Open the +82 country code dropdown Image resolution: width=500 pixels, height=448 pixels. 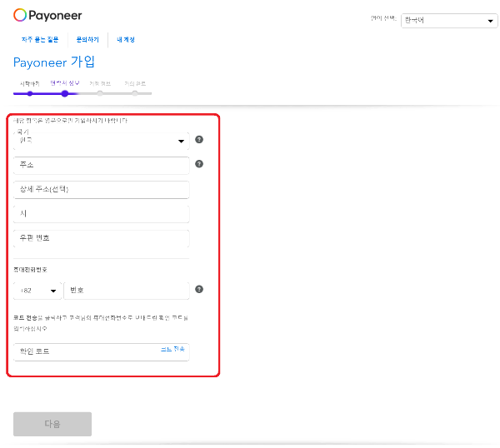click(37, 291)
